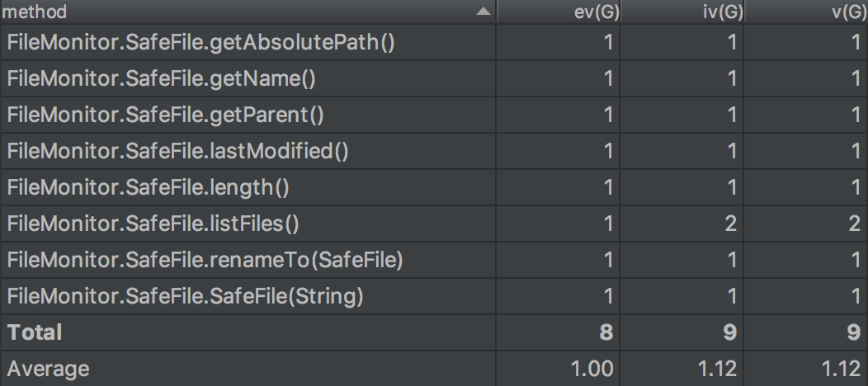This screenshot has width=868, height=386.
Task: Click the sort arrow in method header
Action: click(x=484, y=13)
